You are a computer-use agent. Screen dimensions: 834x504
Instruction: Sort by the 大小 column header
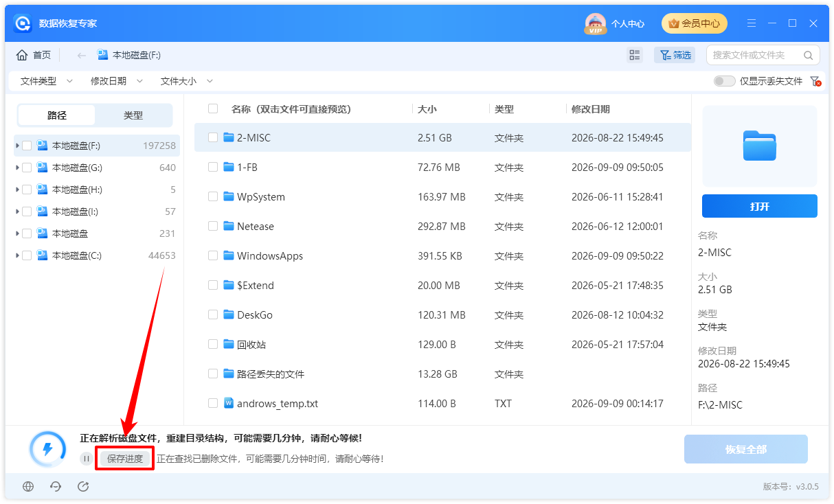pyautogui.click(x=427, y=109)
